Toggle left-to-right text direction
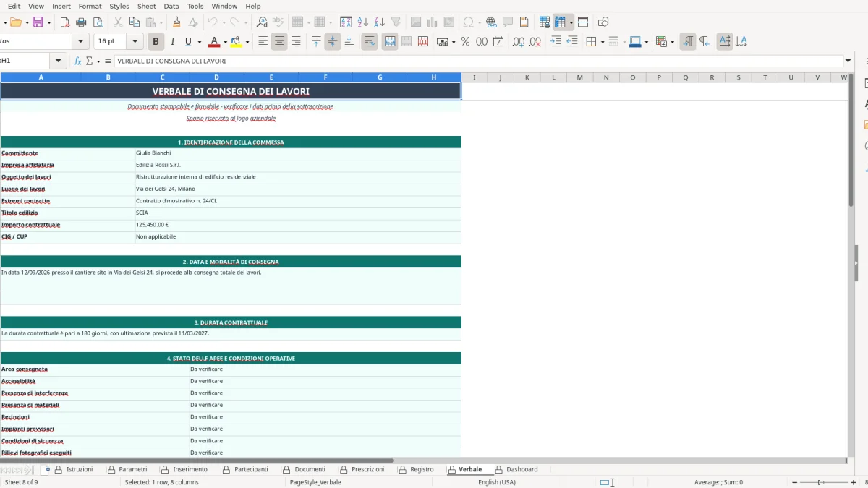This screenshot has width=868, height=488. [x=688, y=42]
